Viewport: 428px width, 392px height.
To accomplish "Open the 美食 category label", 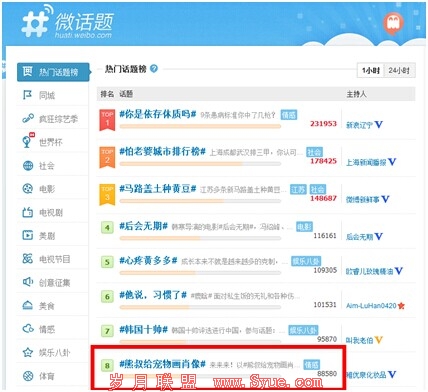I will 47,306.
